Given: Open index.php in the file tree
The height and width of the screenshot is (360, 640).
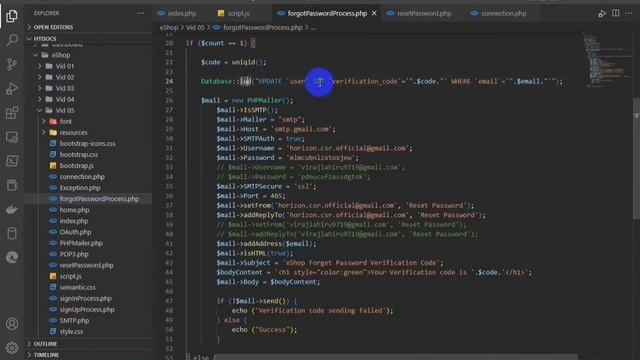Looking at the screenshot, I should point(74,221).
